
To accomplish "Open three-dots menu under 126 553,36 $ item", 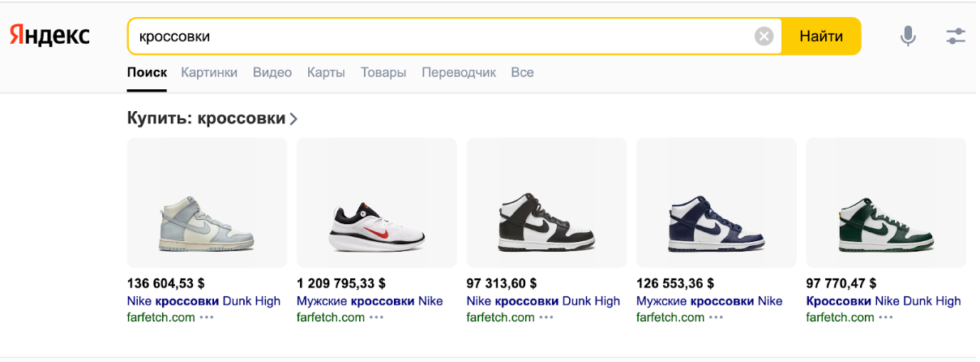I will click(x=716, y=317).
